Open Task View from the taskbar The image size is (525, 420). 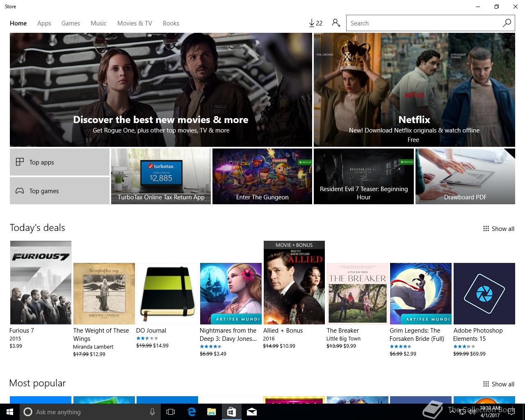[x=171, y=412]
